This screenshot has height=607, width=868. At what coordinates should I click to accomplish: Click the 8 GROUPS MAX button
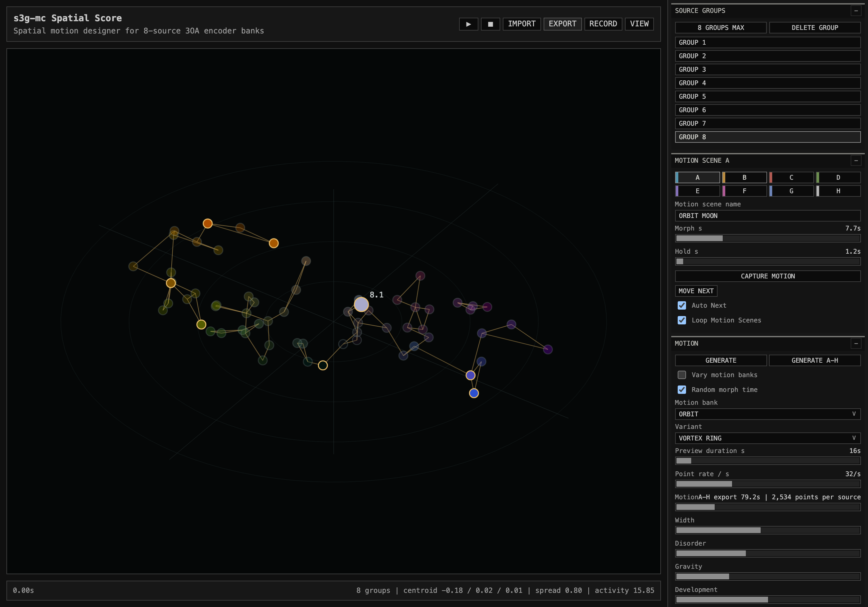720,28
